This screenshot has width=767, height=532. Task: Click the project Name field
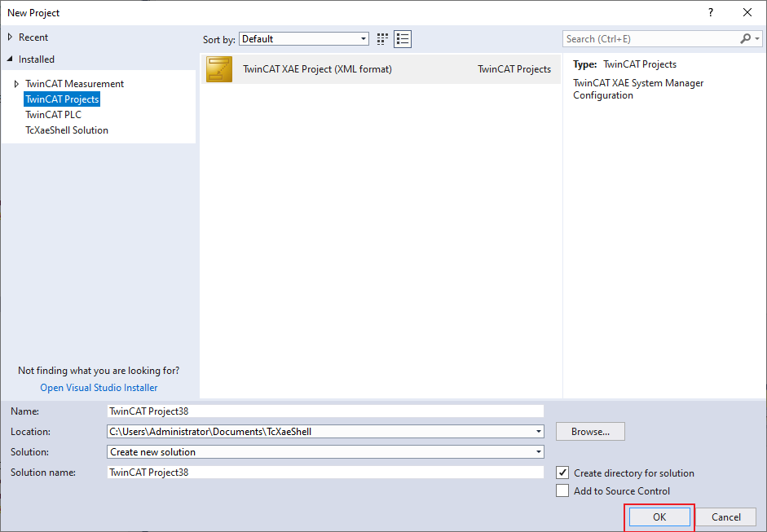pos(325,411)
